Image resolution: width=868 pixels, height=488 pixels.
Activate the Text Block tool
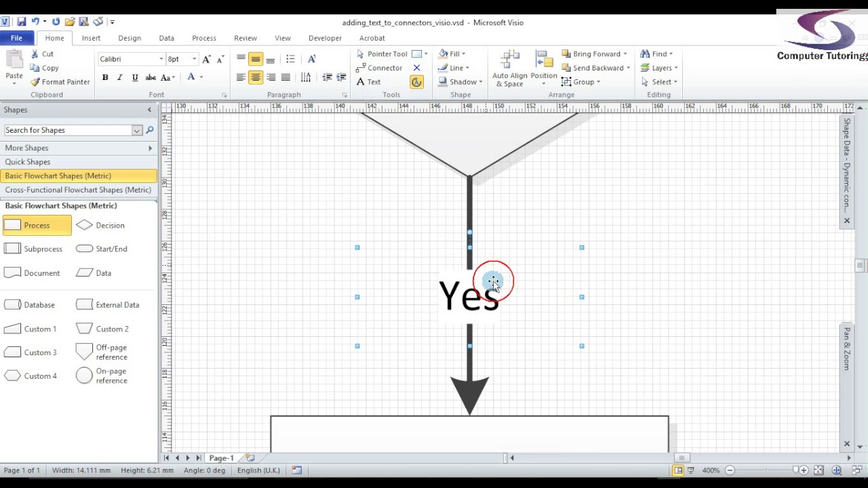pos(416,82)
